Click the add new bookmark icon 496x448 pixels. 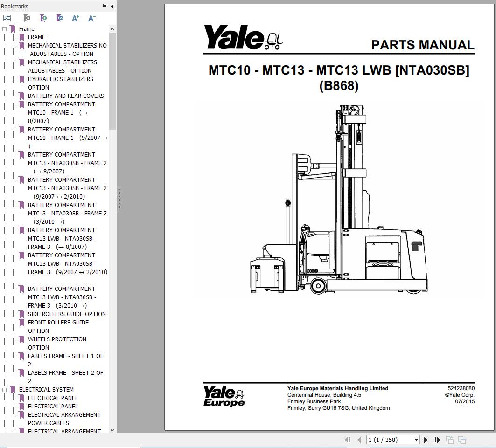[43, 18]
